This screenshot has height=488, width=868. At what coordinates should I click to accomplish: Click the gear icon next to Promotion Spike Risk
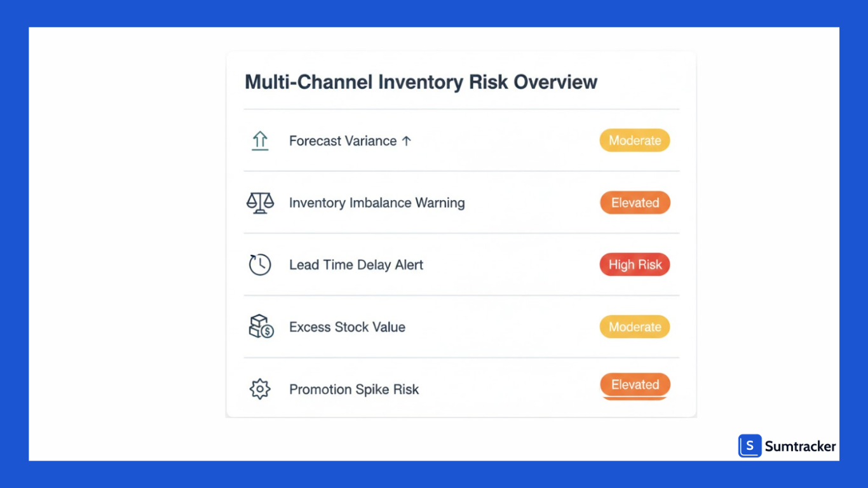point(260,389)
